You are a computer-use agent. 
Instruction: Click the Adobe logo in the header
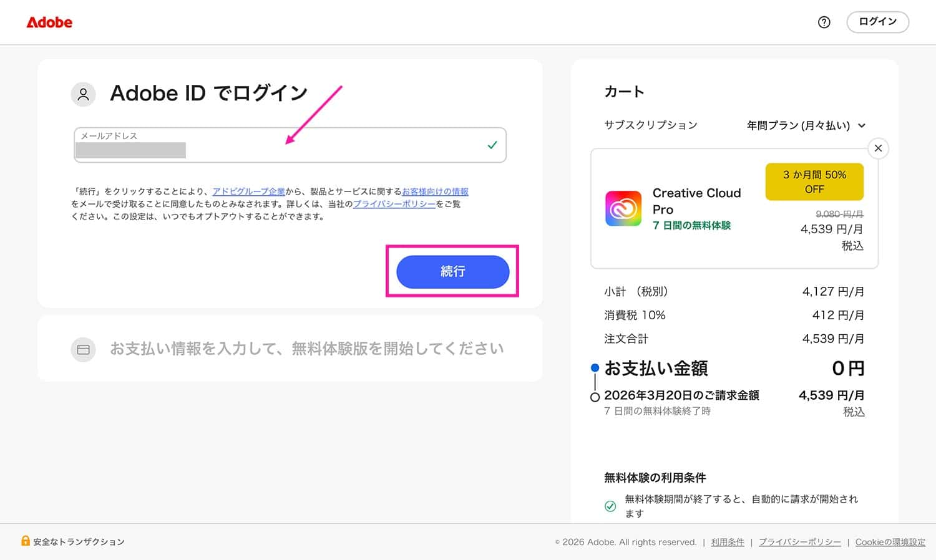pos(49,22)
